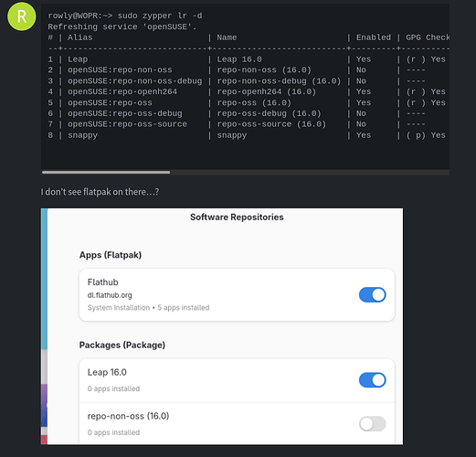Click 'openSUSE:repo-oss-debug' alias text
This screenshot has width=476, height=457.
[x=125, y=113]
